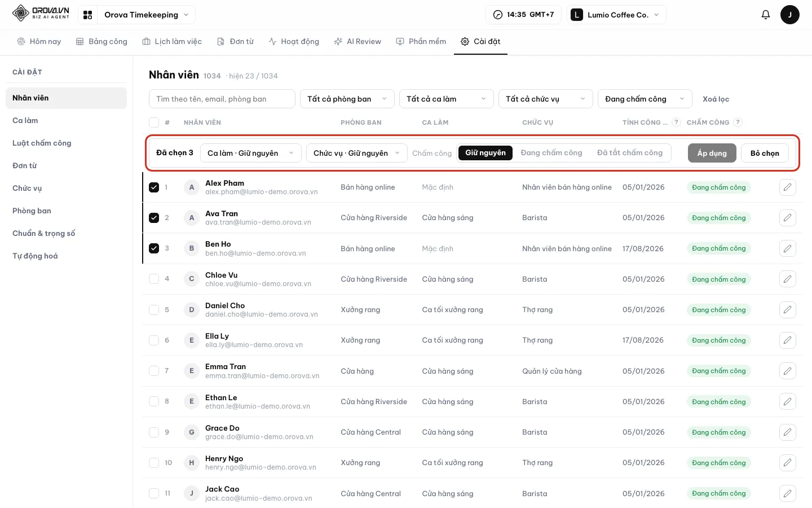This screenshot has width=812, height=508.
Task: Edit Alex Pham with the pencil icon
Action: pos(787,187)
